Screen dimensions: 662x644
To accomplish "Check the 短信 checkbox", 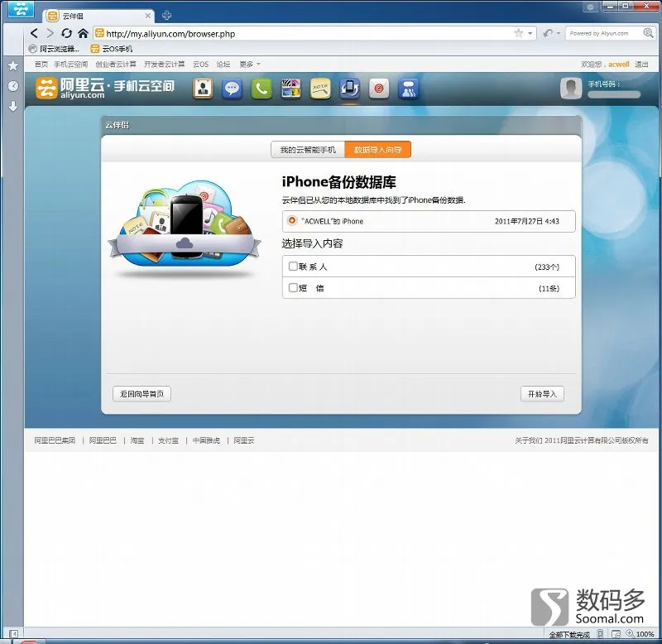I will [x=293, y=287].
